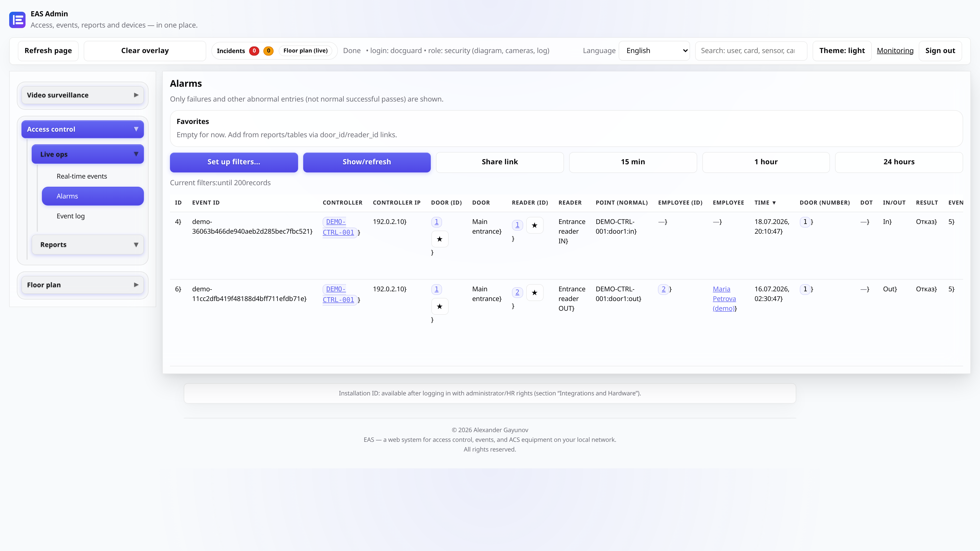Click the CONTROLLER IP column header

[397, 203]
